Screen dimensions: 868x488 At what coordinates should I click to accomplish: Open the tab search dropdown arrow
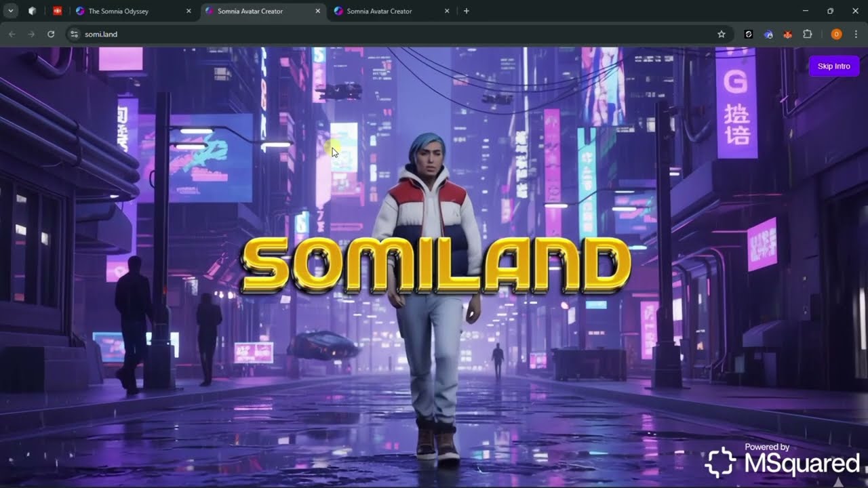(x=11, y=11)
